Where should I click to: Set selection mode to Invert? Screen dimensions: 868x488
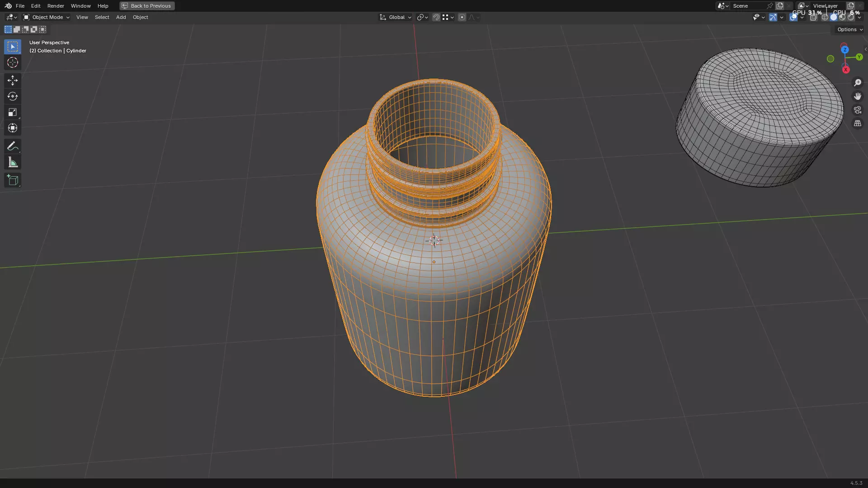[x=34, y=29]
